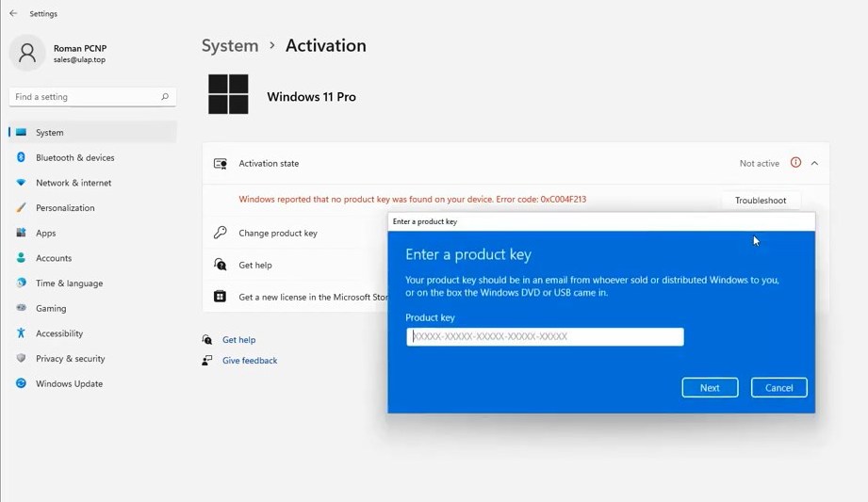Image resolution: width=868 pixels, height=502 pixels.
Task: Open the Get help link below the card
Action: (x=238, y=339)
